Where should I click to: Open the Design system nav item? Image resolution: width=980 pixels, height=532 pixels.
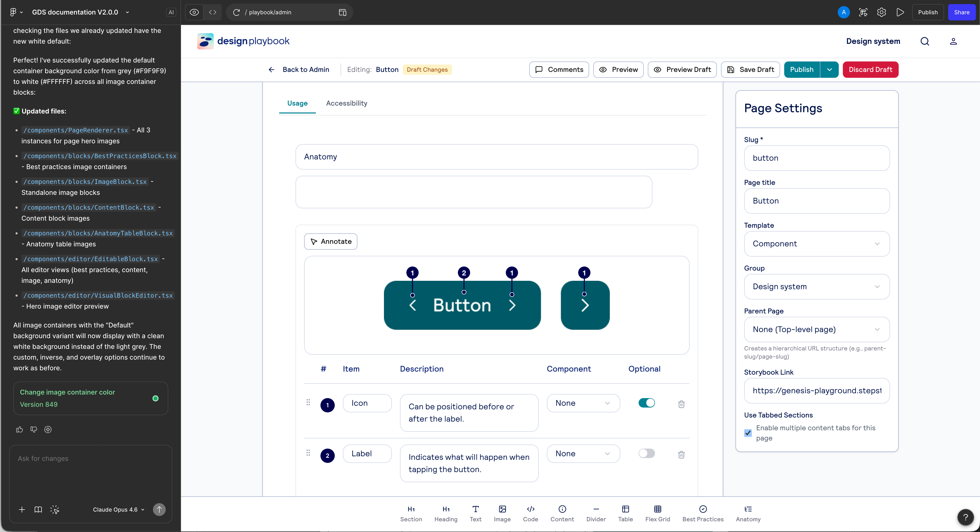pos(873,41)
